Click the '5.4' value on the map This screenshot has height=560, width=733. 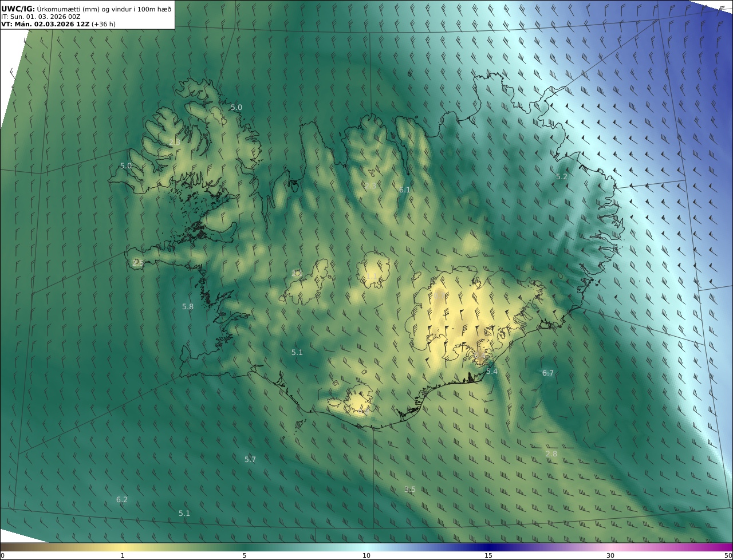(492, 372)
